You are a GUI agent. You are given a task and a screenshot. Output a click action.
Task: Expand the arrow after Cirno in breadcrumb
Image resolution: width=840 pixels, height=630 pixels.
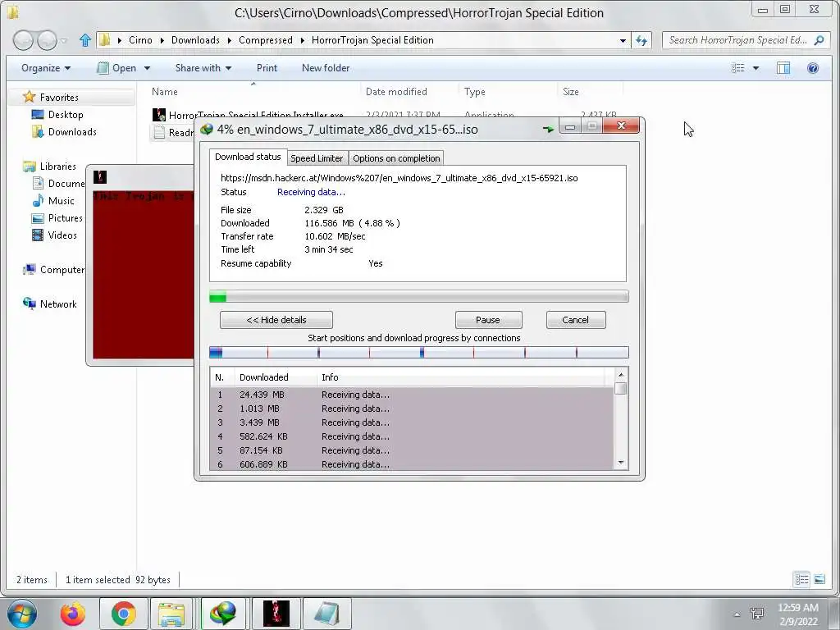click(x=162, y=40)
